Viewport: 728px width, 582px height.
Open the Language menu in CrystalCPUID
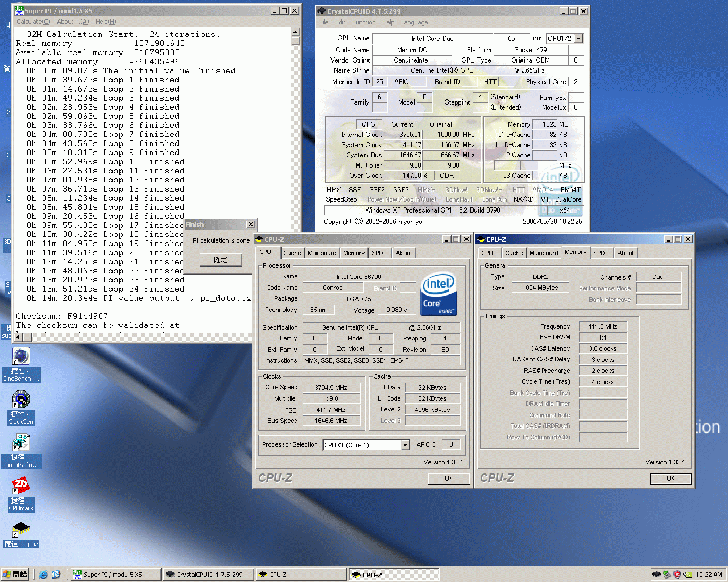pyautogui.click(x=415, y=22)
